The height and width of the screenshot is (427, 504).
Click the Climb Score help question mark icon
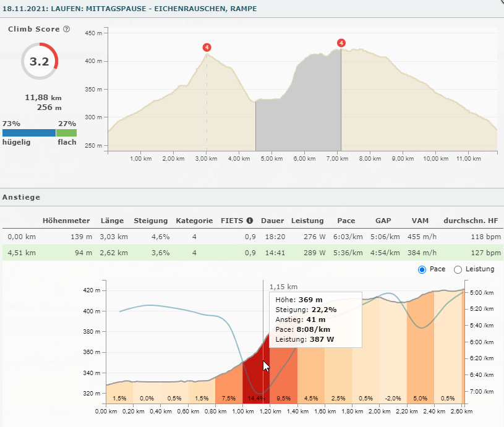[67, 29]
